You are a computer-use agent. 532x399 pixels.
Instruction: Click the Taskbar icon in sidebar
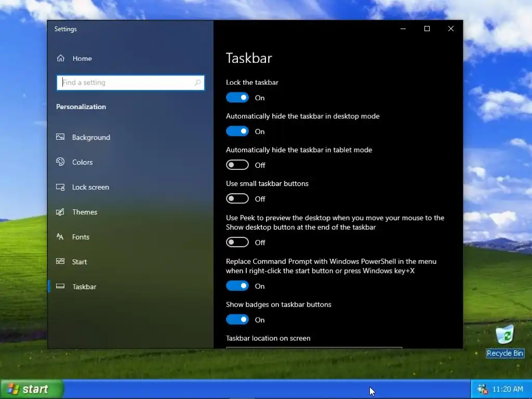tap(60, 286)
